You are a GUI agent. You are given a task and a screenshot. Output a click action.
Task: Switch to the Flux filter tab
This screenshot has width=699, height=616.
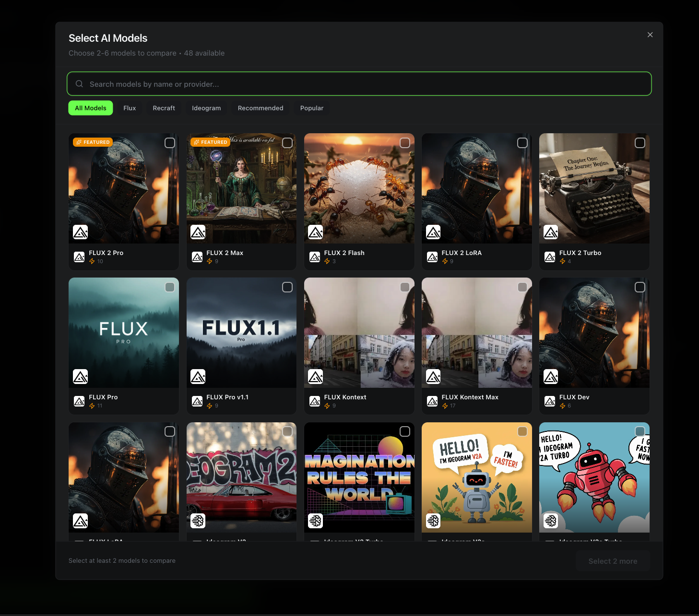coord(130,108)
